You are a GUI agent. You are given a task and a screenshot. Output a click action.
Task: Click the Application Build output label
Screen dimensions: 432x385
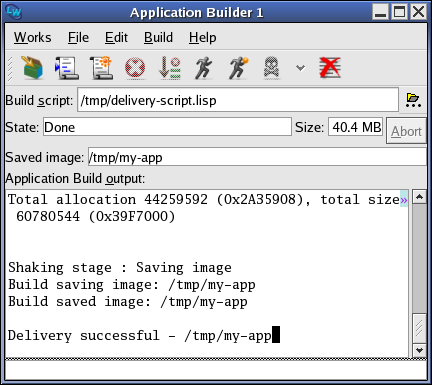coord(75,178)
